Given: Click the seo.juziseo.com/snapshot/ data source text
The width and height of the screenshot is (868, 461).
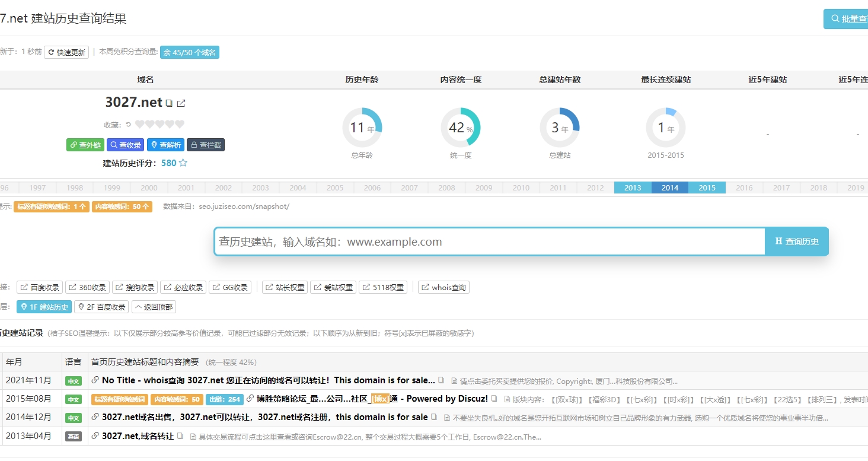Looking at the screenshot, I should 244,206.
